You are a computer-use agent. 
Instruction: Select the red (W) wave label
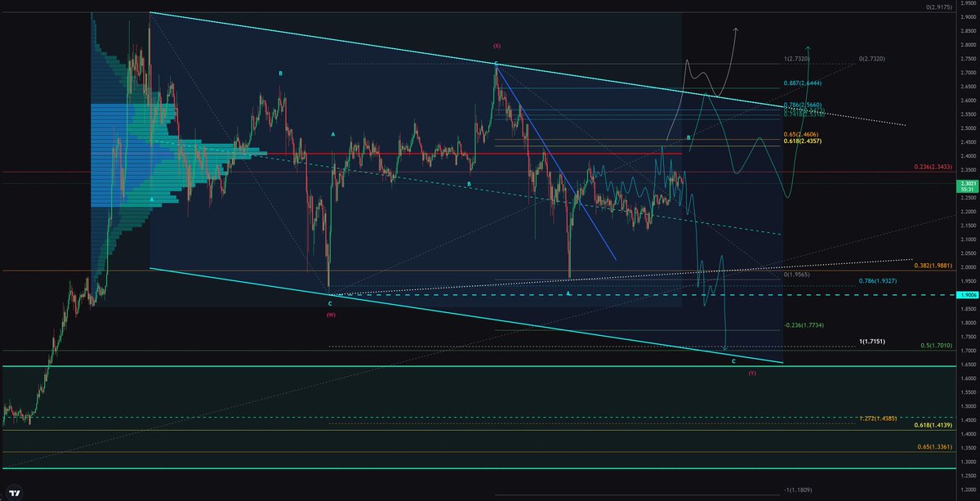pos(330,314)
